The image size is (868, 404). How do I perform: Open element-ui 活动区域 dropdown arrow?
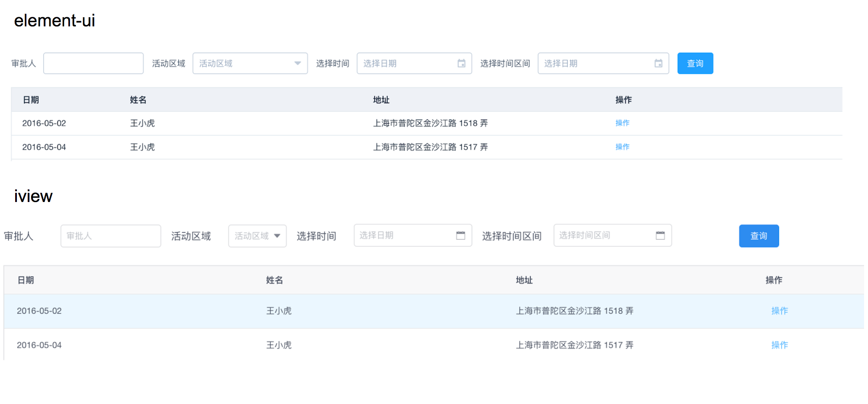(x=297, y=63)
